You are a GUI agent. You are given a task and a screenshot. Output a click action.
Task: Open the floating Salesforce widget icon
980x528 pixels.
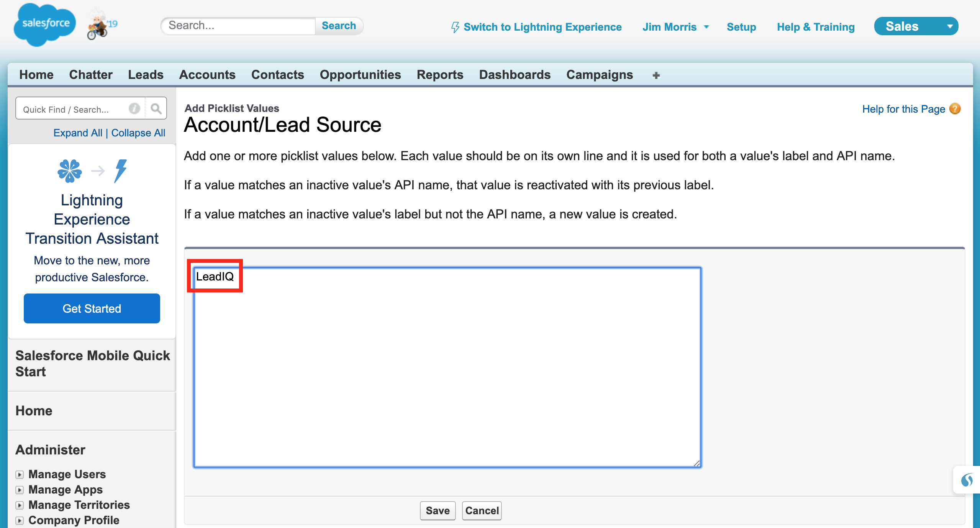tap(967, 479)
